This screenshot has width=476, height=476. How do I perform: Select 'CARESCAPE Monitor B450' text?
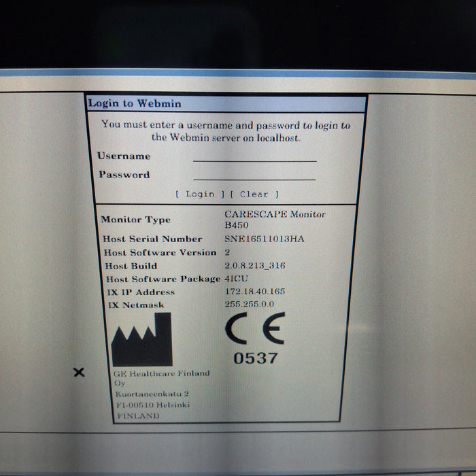[x=275, y=220]
